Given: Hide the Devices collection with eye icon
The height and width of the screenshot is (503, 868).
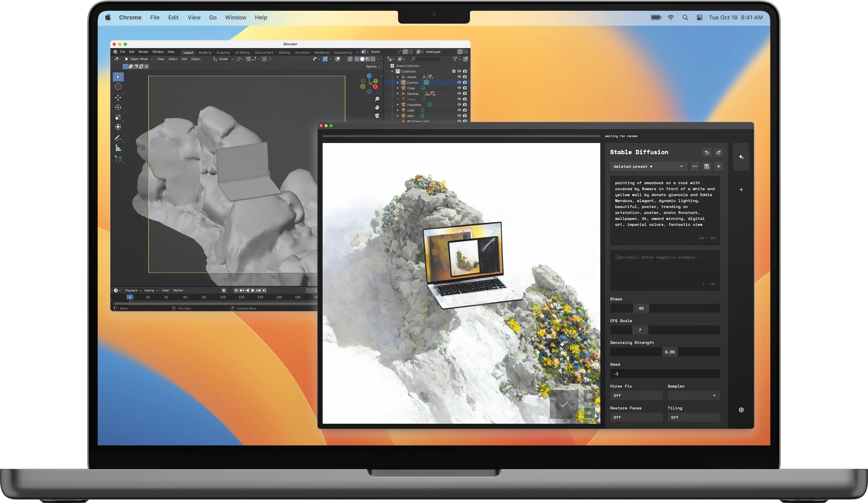Looking at the screenshot, I should (x=459, y=93).
